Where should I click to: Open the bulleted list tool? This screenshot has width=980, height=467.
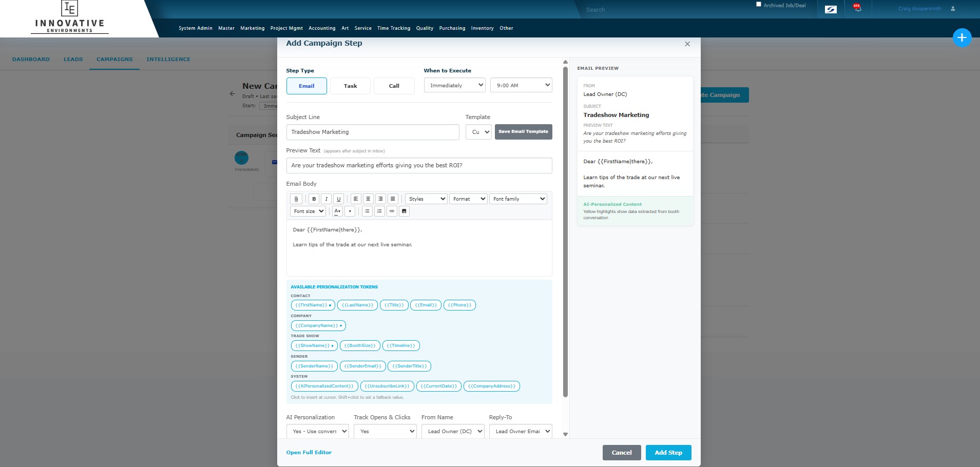tap(367, 211)
